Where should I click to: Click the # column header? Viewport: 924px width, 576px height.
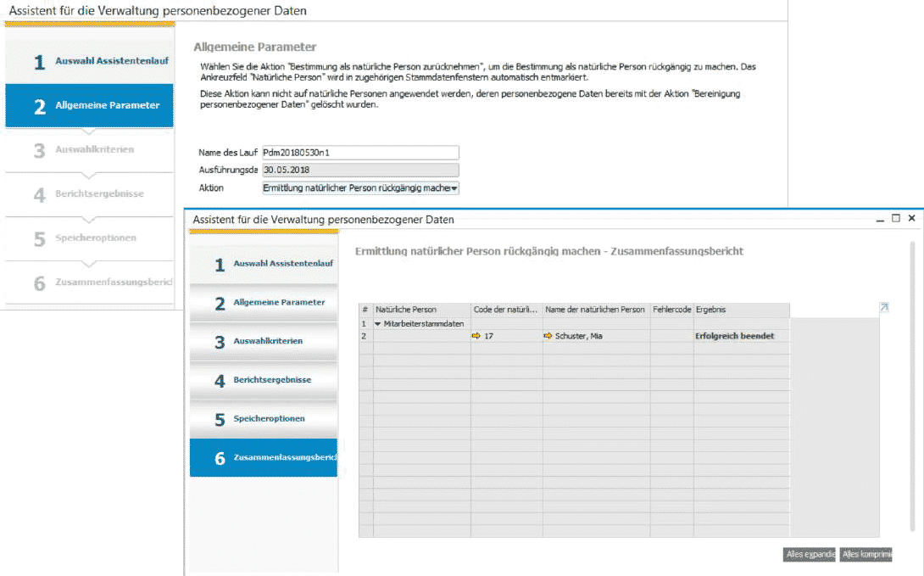(366, 310)
